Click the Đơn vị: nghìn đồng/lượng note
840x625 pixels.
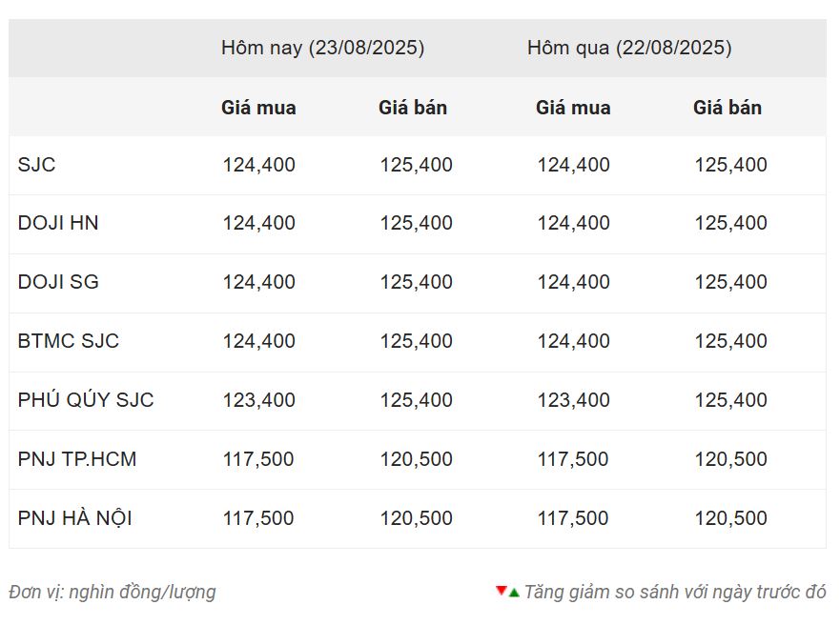click(x=112, y=592)
